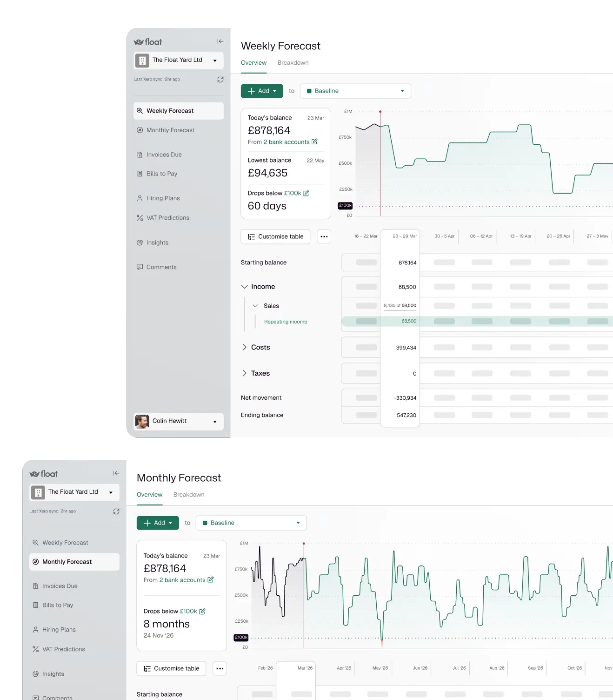Click Repeating income row label
The image size is (613, 700).
click(x=286, y=322)
